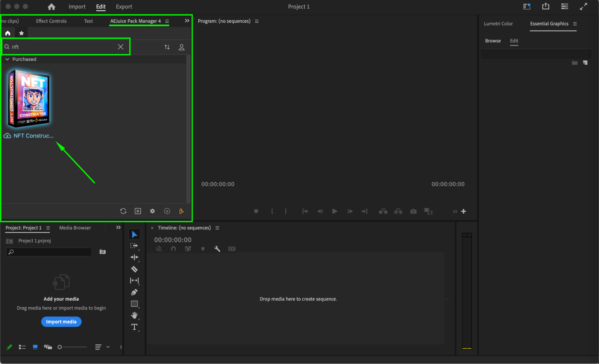
Task: Toggle Linked Selection in timeline
Action: [x=188, y=249]
